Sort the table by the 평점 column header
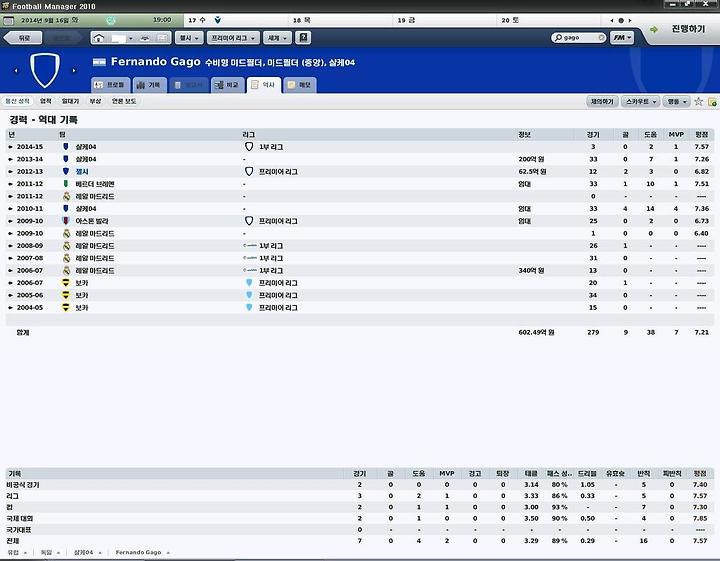Viewport: 720px width, 561px height. click(x=701, y=135)
